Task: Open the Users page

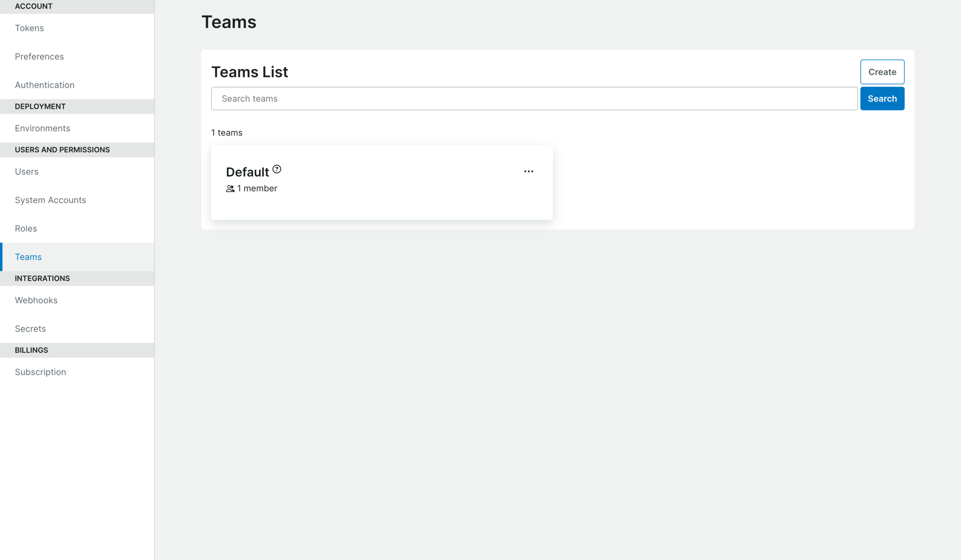Action: (x=26, y=171)
